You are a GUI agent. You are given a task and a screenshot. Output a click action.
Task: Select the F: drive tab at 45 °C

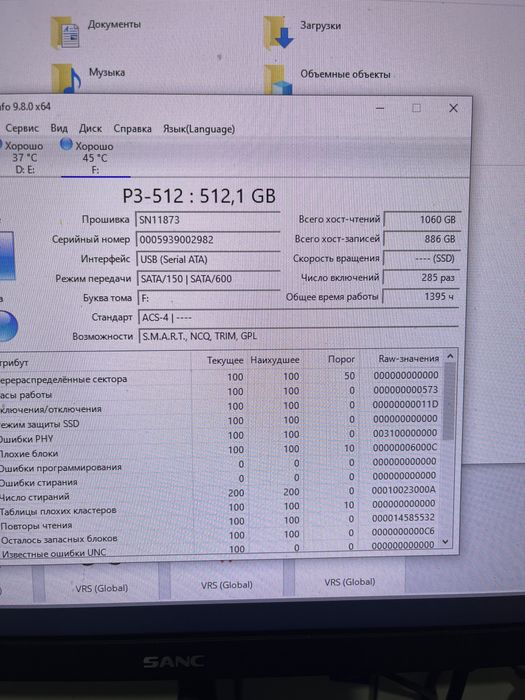pos(94,158)
